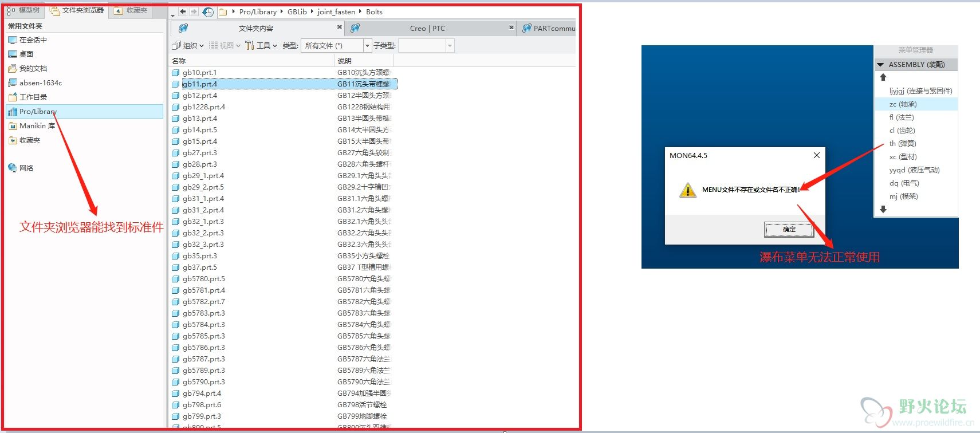Viewport: 980px width, 433px height.
Task: Select file gb1228.prt.4
Action: pyautogui.click(x=204, y=107)
